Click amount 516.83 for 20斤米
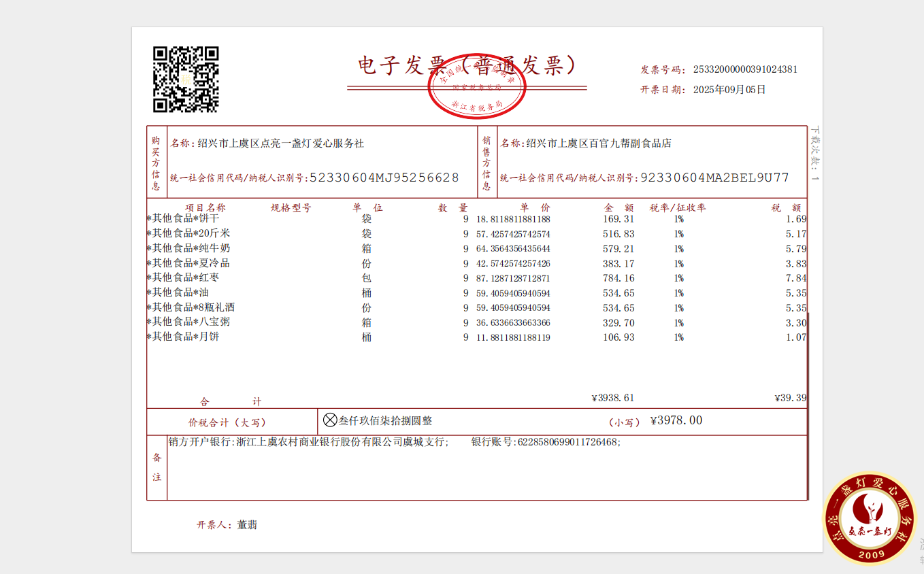 [x=618, y=234]
